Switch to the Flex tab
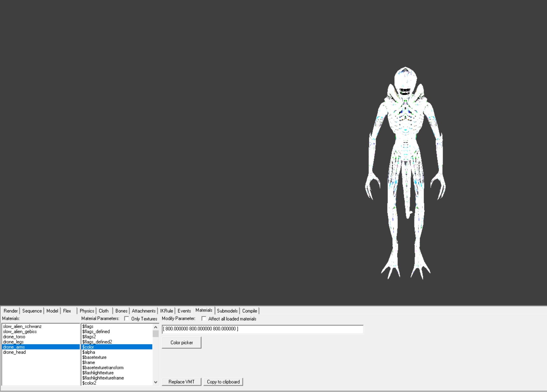This screenshot has height=392, width=547. (67, 311)
